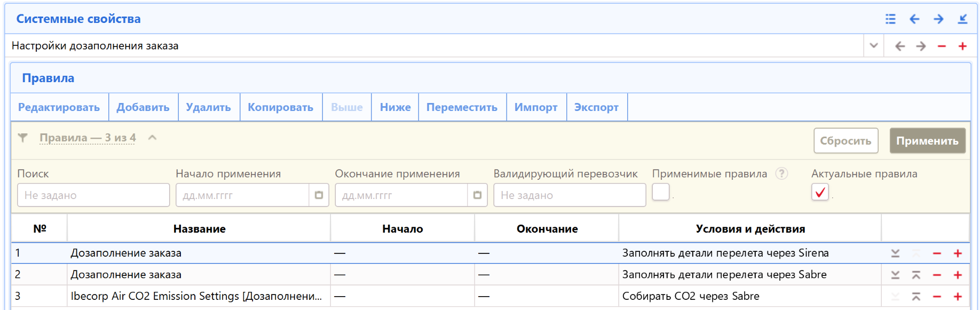
Task: Open calendar picker for Окончание применения
Action: [x=477, y=195]
